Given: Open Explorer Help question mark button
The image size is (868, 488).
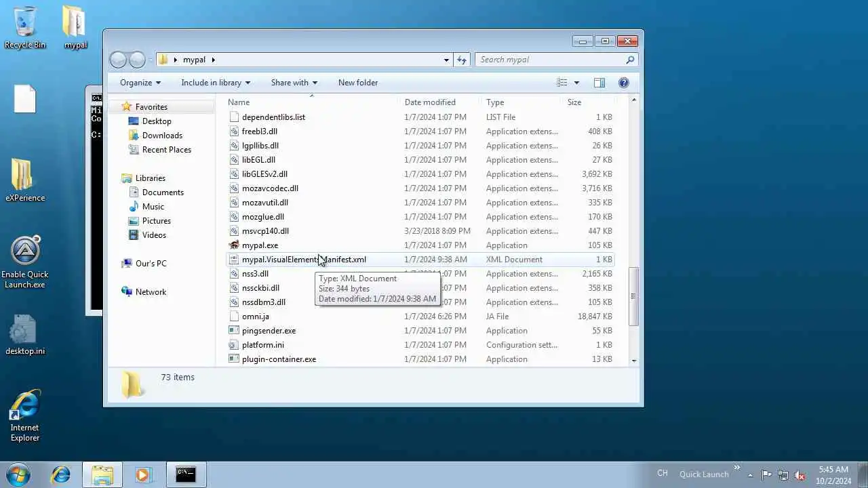Looking at the screenshot, I should point(624,83).
